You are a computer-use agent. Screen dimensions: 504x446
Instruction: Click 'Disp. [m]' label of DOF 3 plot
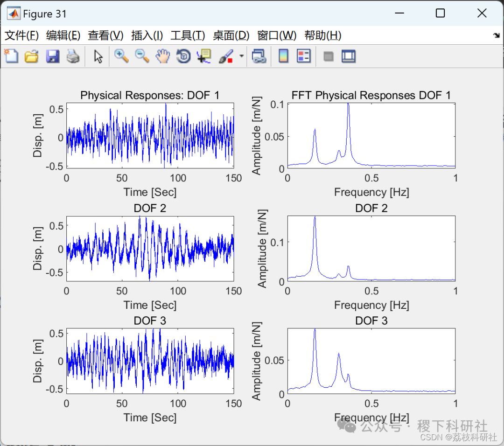[x=38, y=361]
